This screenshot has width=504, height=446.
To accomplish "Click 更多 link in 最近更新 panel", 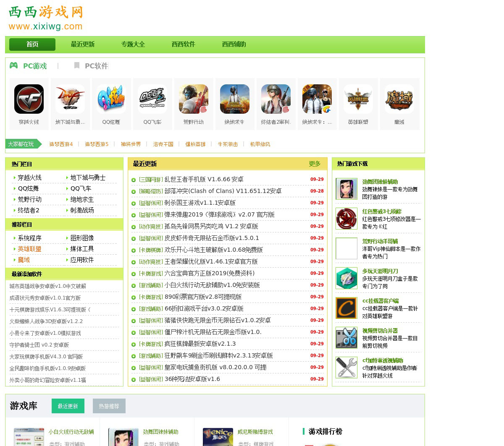I will point(315,164).
